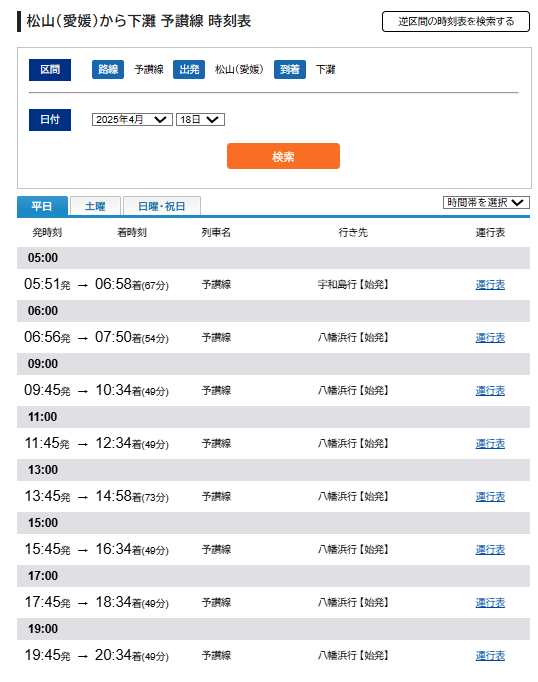Open the 2025年4月 month dropdown
538x682 pixels.
pos(132,119)
